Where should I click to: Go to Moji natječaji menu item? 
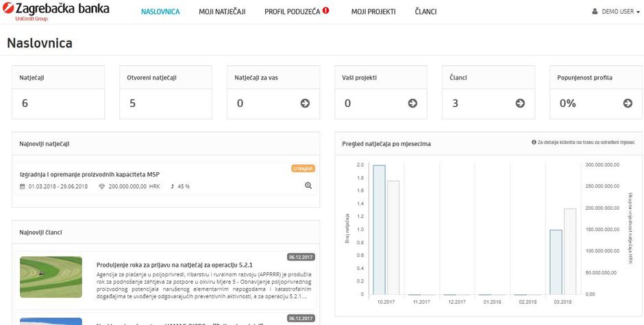(222, 12)
